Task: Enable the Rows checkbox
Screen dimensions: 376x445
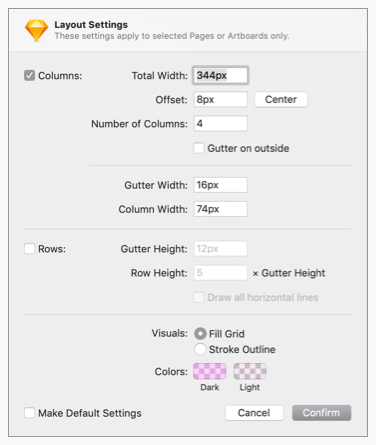Action: 29,249
